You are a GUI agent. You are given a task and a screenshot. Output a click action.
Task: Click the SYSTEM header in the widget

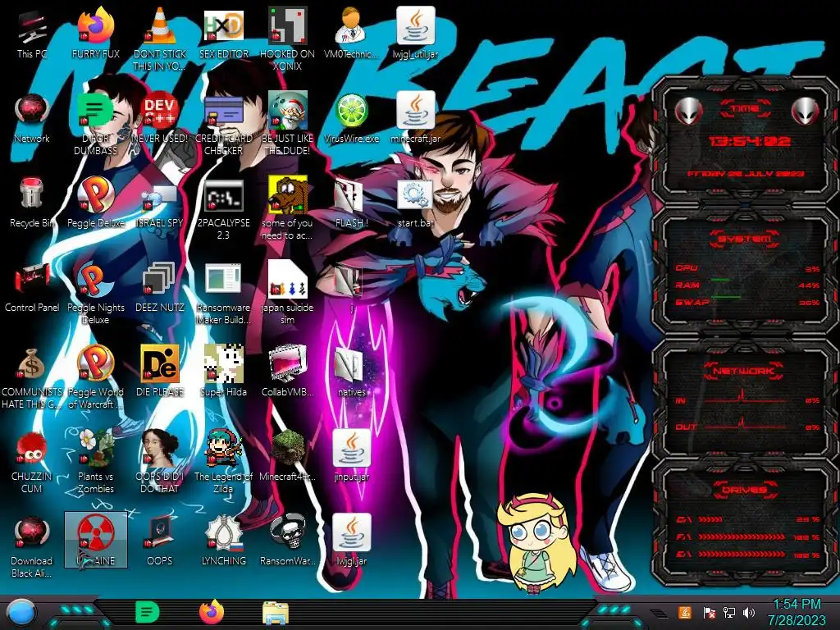point(745,239)
